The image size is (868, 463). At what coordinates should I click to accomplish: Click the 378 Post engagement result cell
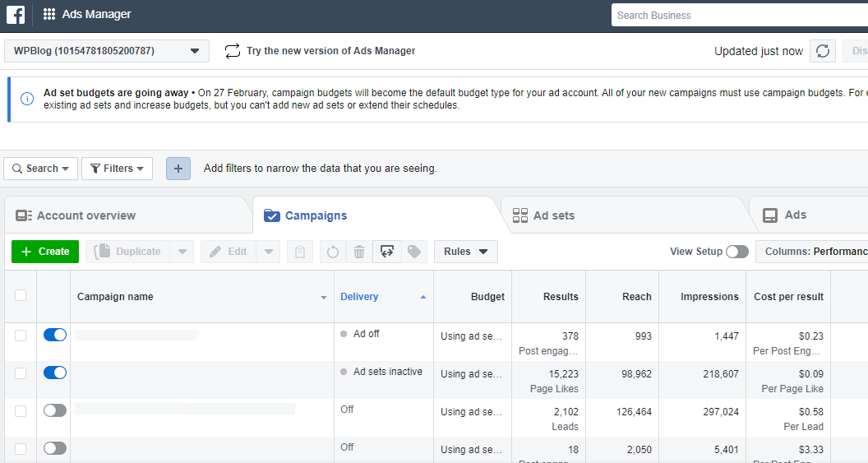[x=548, y=343]
